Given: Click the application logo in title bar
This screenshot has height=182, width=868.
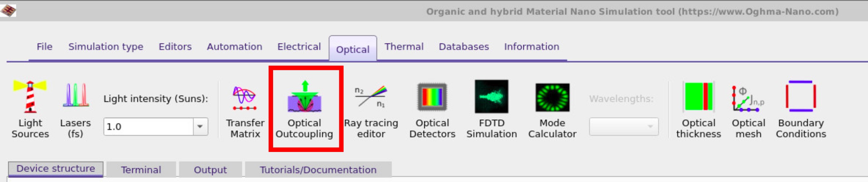Looking at the screenshot, I should tap(8, 10).
